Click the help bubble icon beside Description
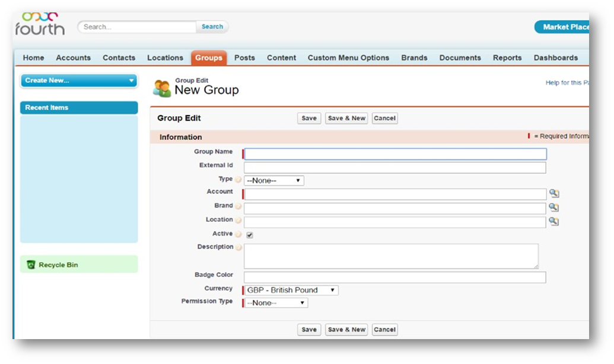This screenshot has width=614, height=364. pyautogui.click(x=238, y=247)
